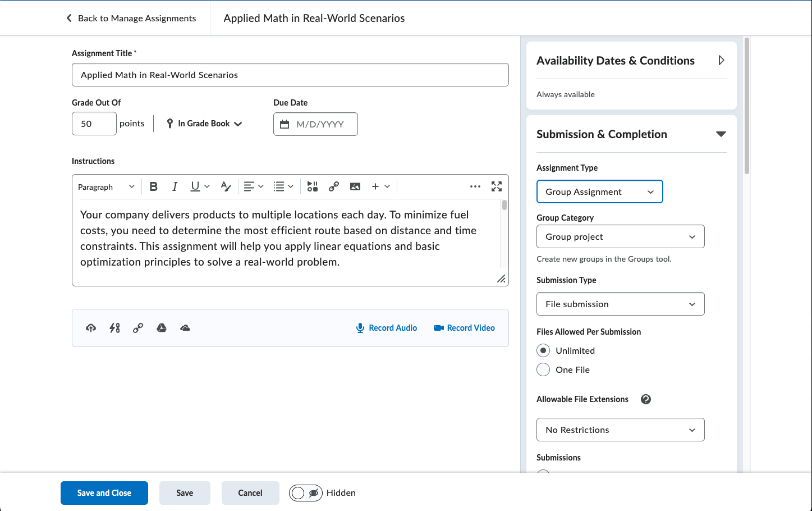Select the One File radio option

coord(543,369)
